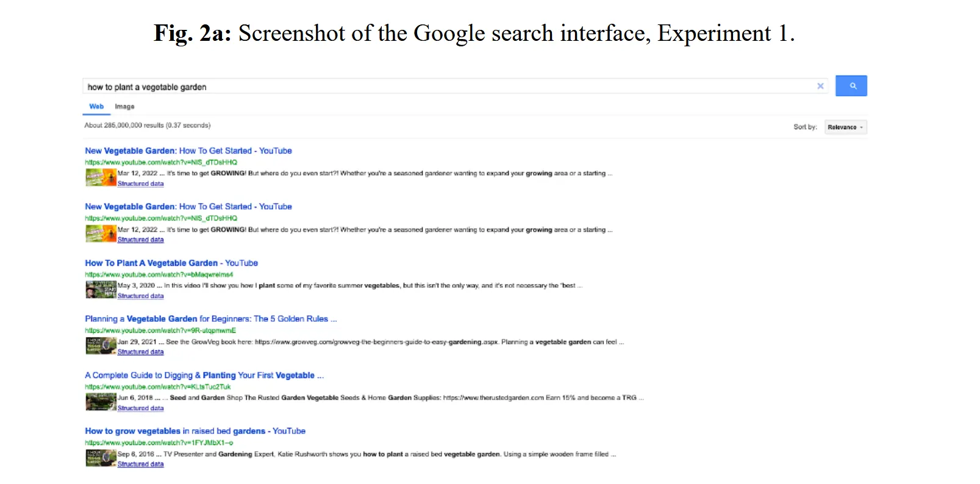Click 'Structured data' under the Planning a Vegetable Garden result

(140, 352)
